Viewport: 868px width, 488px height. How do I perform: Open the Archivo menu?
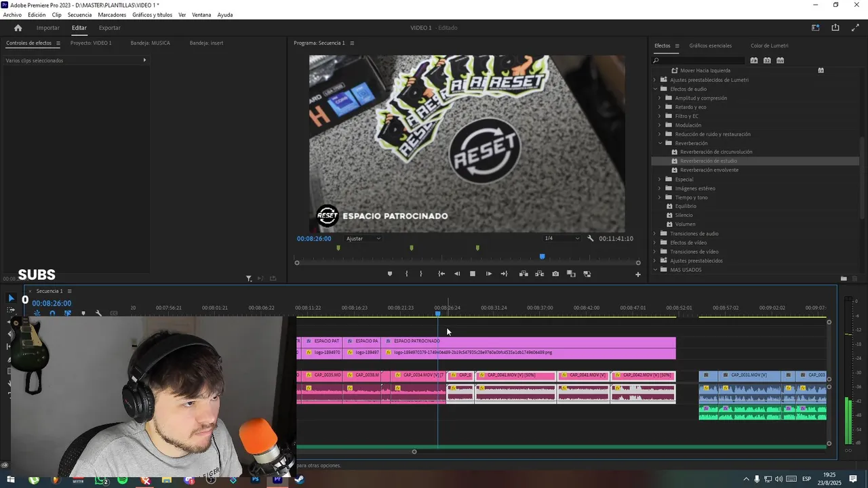[12, 15]
